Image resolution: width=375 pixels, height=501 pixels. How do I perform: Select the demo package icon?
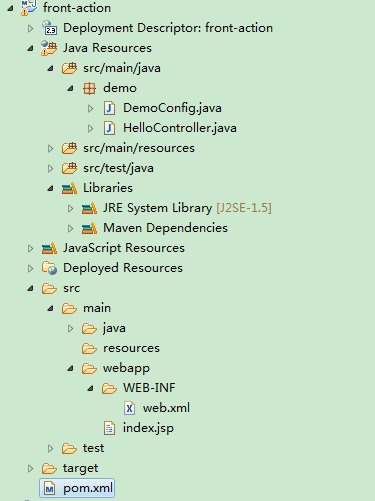point(89,88)
